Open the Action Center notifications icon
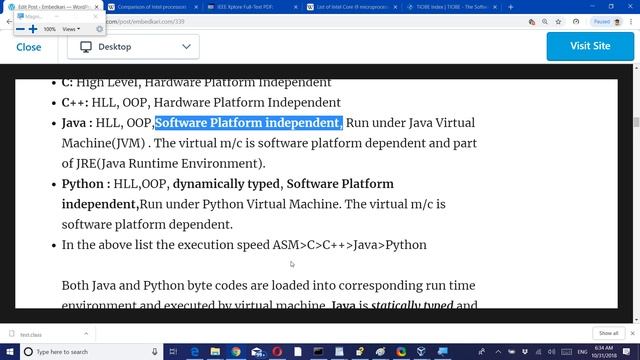The image size is (640, 360). (x=627, y=351)
